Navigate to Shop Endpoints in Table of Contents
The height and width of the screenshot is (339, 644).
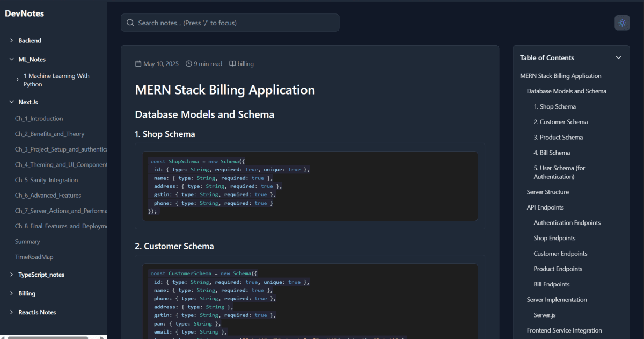(554, 237)
